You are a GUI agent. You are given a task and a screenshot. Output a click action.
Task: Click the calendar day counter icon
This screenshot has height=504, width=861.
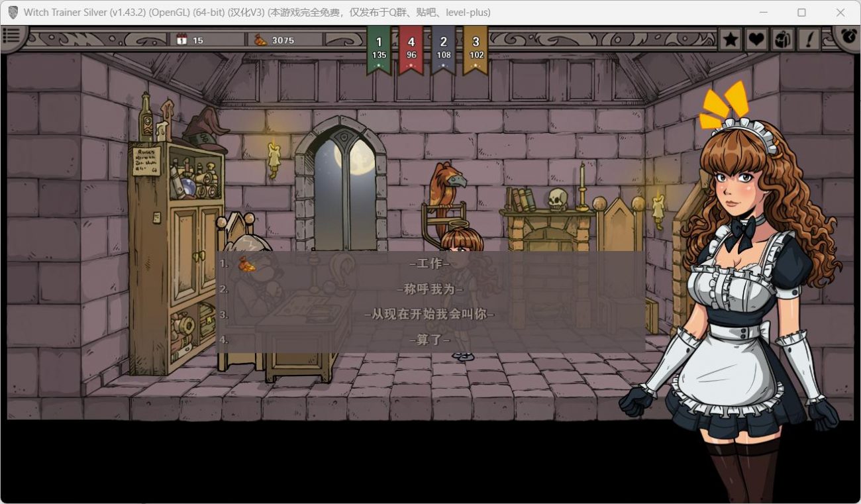pos(182,40)
